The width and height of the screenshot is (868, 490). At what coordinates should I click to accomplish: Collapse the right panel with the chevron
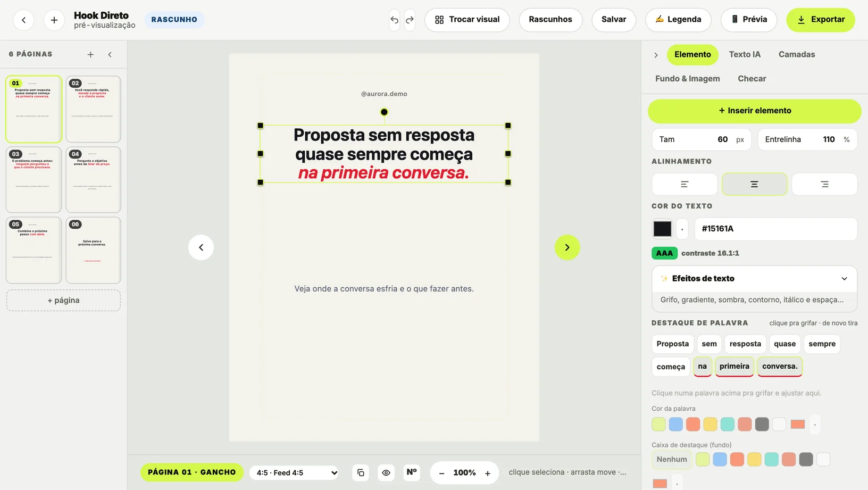point(656,55)
